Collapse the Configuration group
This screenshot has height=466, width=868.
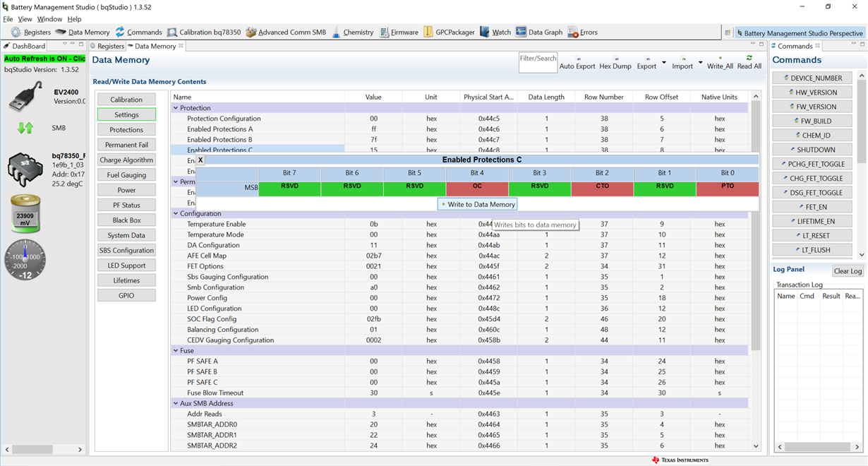176,213
